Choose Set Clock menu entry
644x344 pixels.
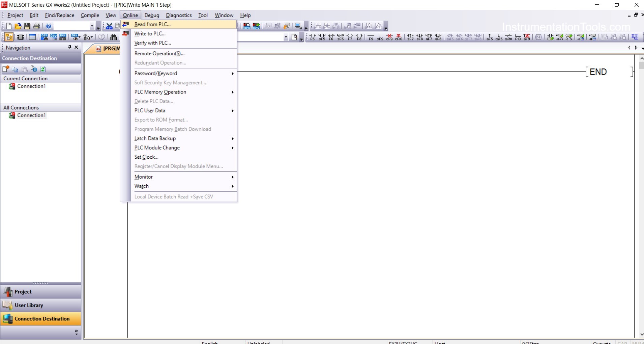tap(179, 157)
